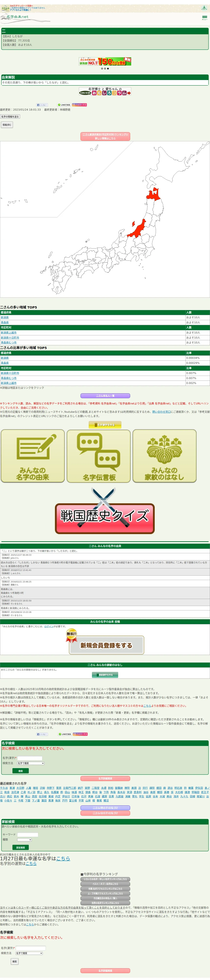Click the 二さん(女の子)の名づけ button
The width and height of the screenshot is (210, 980).
point(105,813)
